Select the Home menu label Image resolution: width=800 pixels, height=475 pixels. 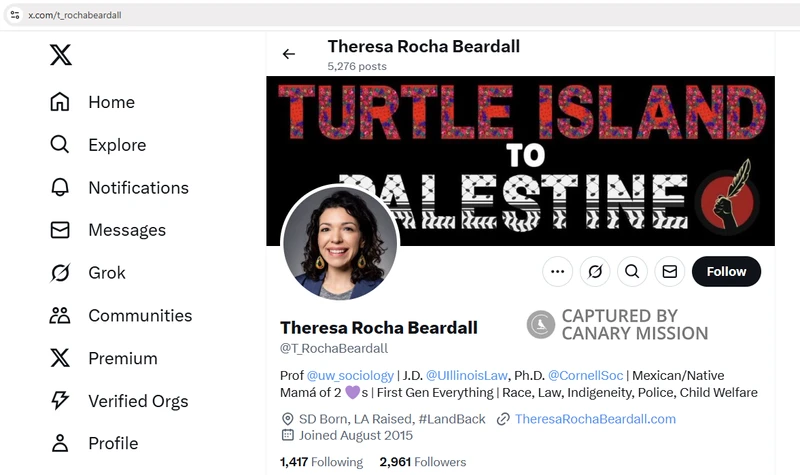112,102
